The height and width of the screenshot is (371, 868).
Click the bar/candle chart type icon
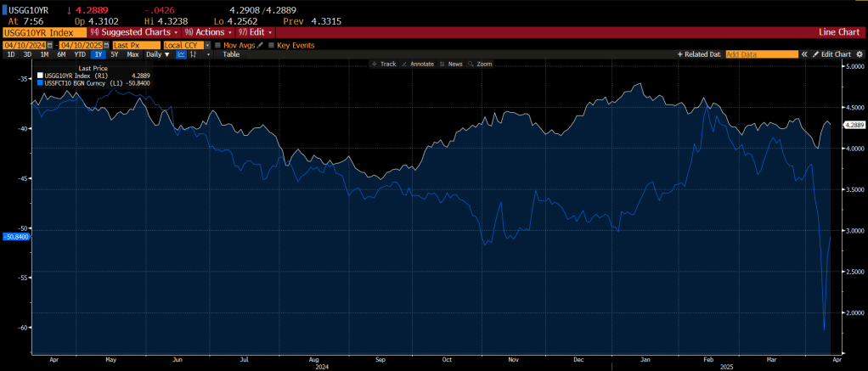tap(194, 54)
